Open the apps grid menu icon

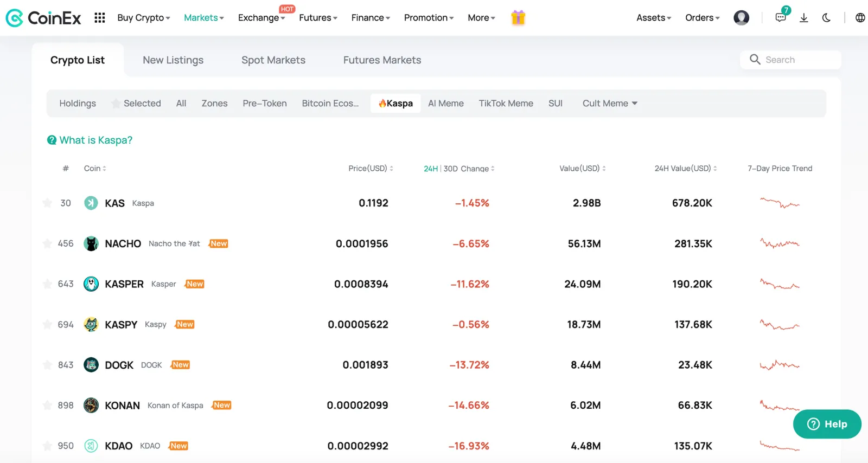point(100,18)
